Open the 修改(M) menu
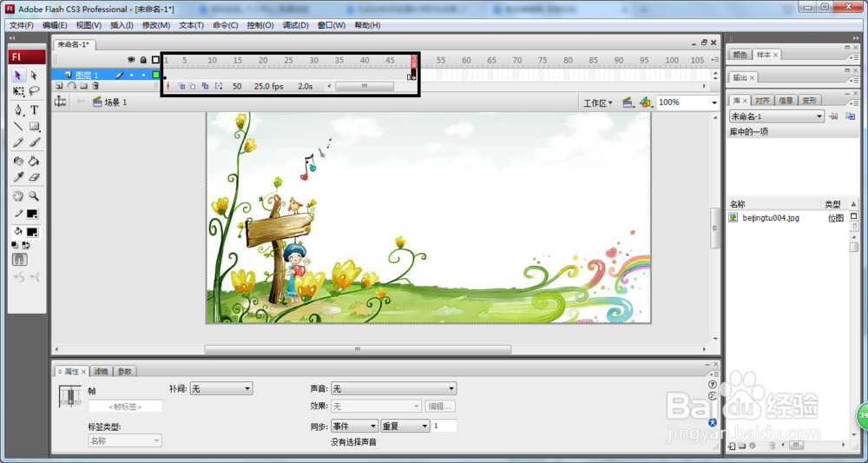This screenshot has height=463, width=868. point(156,25)
